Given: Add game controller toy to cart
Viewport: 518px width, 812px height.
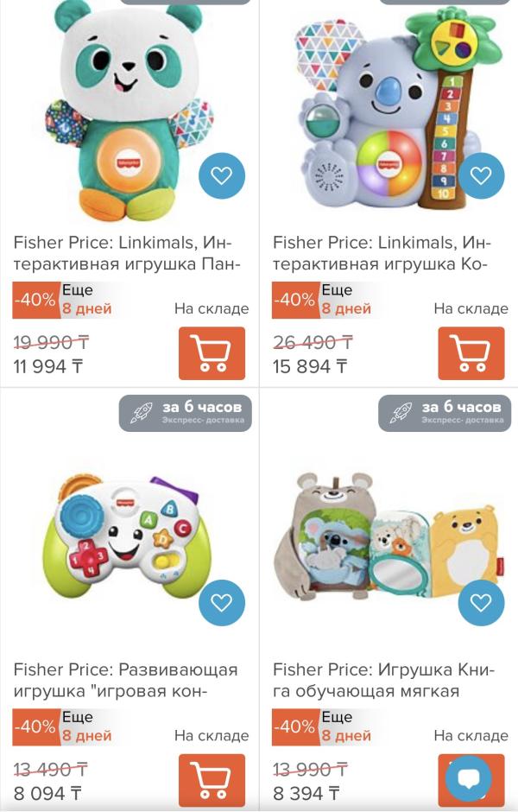Looking at the screenshot, I should (x=212, y=779).
